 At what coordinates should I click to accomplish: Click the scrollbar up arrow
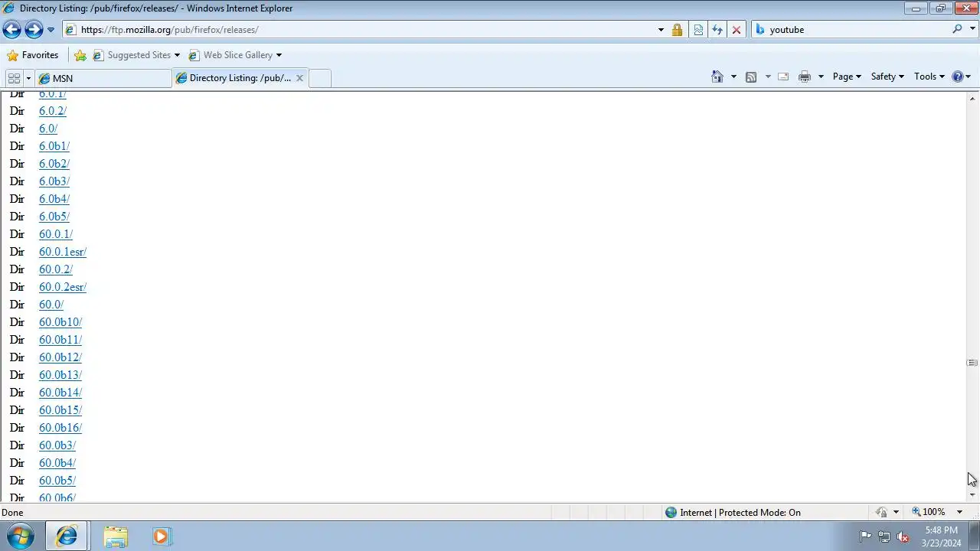click(972, 98)
